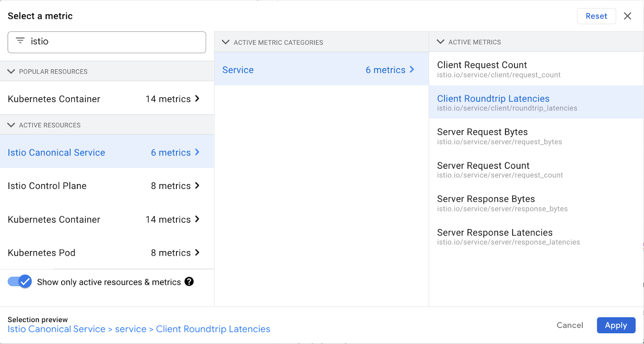Choose Server Response Latencies metric
The width and height of the screenshot is (644, 344).
click(x=536, y=236)
